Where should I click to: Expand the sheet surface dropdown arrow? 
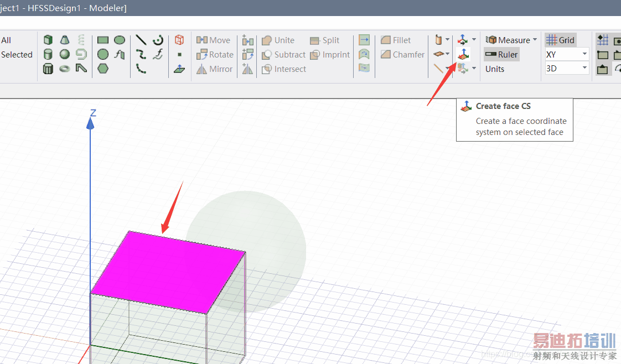448,54
